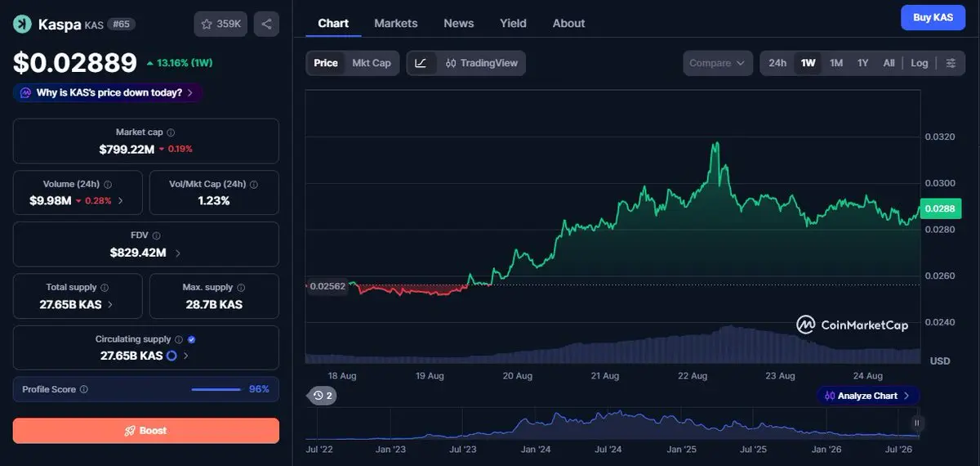Click the AI icon in price question
The image size is (980, 466).
pos(25,93)
